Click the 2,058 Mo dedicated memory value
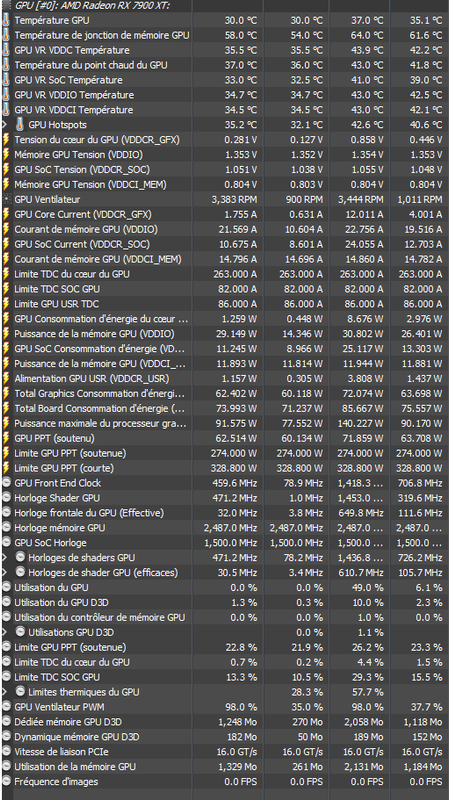Image resolution: width=449 pixels, height=800 pixels. [363, 722]
